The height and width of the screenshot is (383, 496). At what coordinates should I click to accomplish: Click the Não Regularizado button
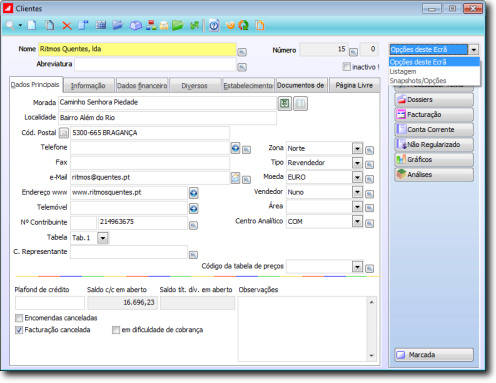coord(434,145)
